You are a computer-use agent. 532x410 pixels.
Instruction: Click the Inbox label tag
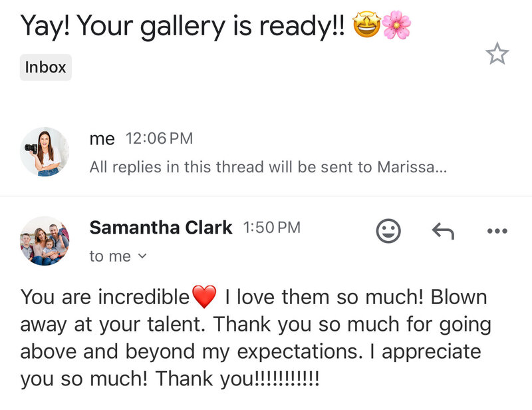pyautogui.click(x=45, y=67)
